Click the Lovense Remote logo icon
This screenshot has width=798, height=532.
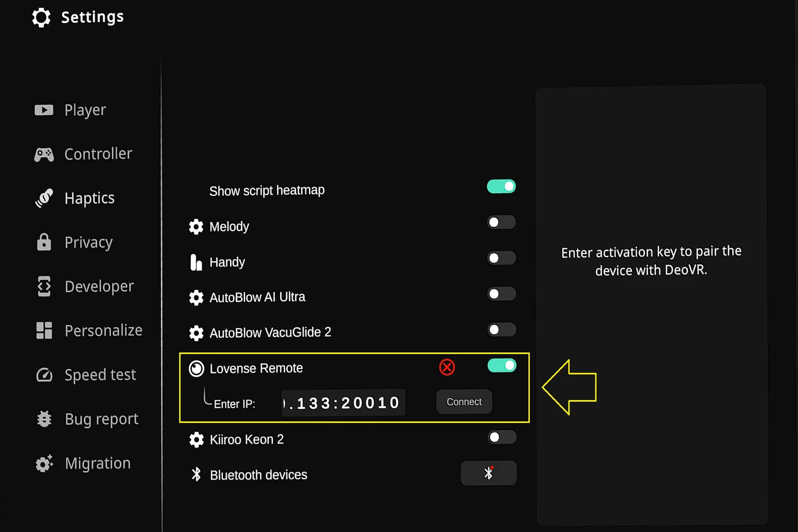[x=196, y=369]
